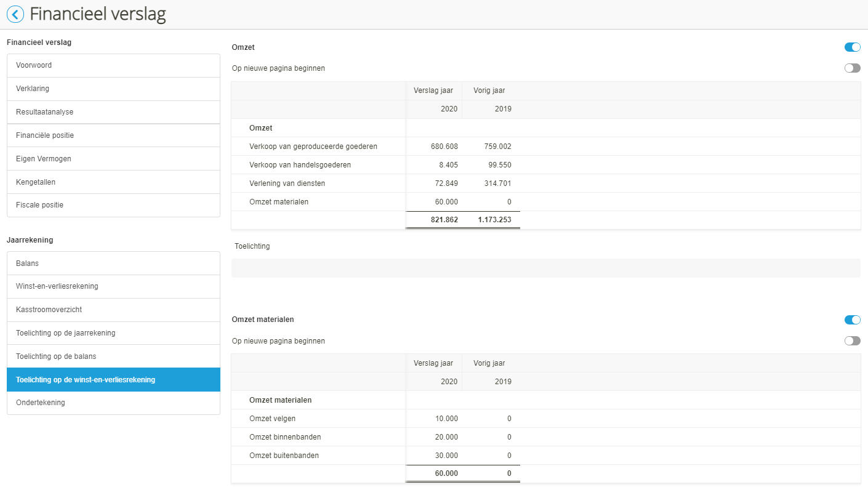Click the Verkoop van geproduceerde goederen row label
This screenshot has width=868, height=487.
tap(313, 147)
